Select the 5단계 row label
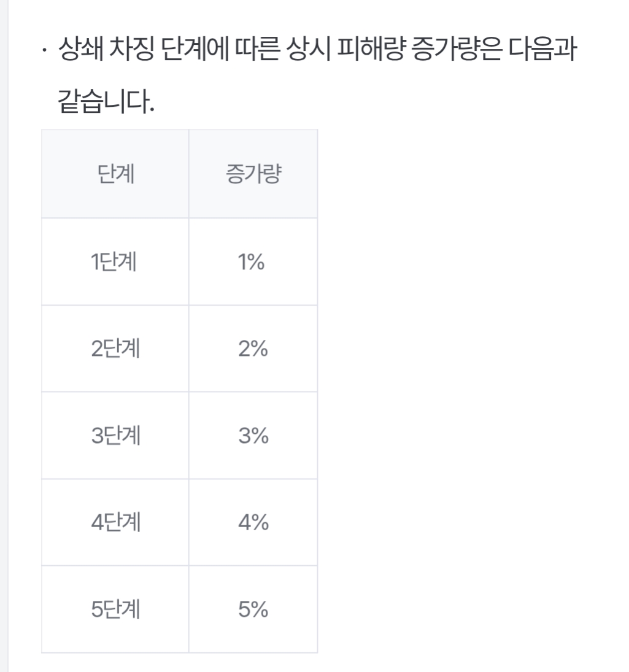The width and height of the screenshot is (629, 672). pyautogui.click(x=115, y=611)
